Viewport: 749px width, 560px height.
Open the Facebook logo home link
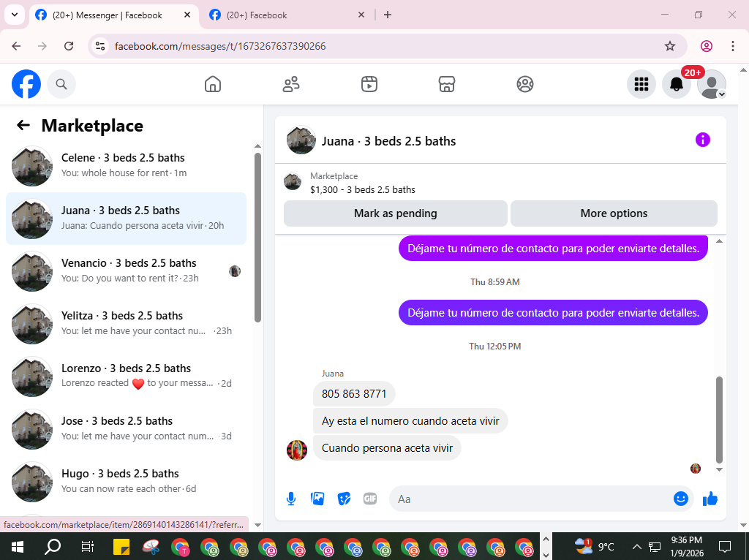26,84
